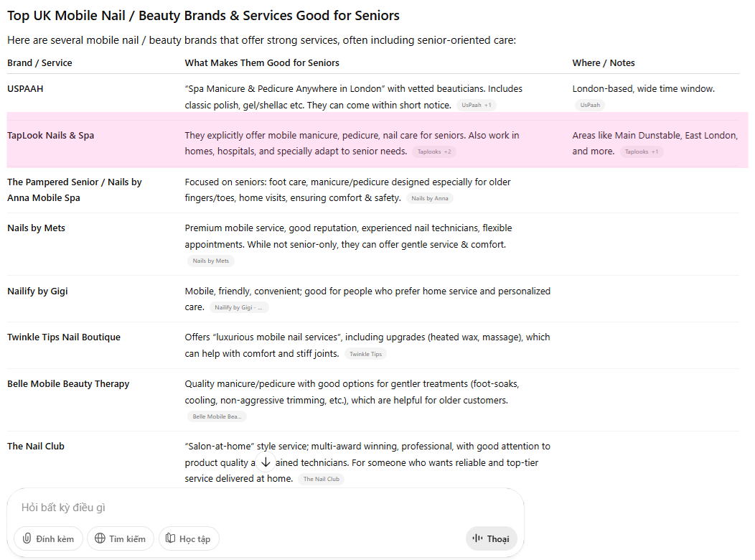
Task: Open the 'UsPaah +1' citation chip
Action: coord(477,105)
